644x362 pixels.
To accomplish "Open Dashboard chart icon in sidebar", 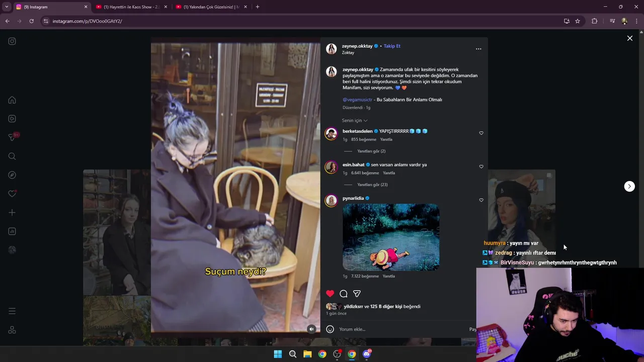I will coord(12,231).
